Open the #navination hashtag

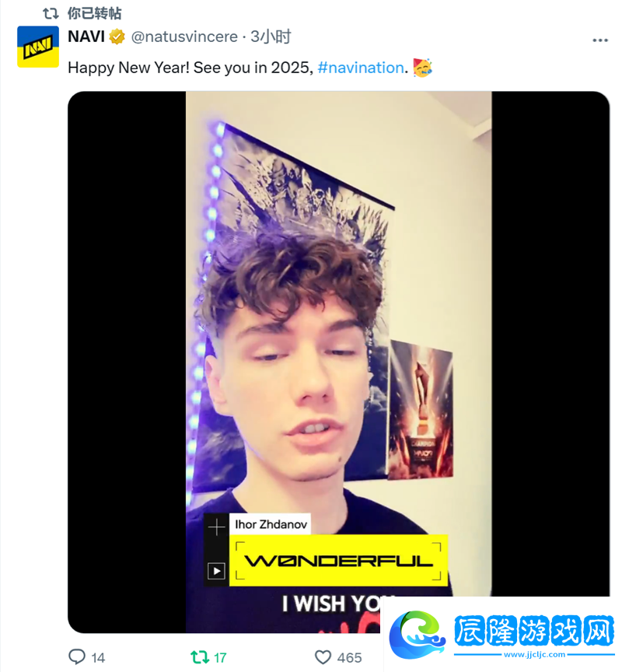361,68
